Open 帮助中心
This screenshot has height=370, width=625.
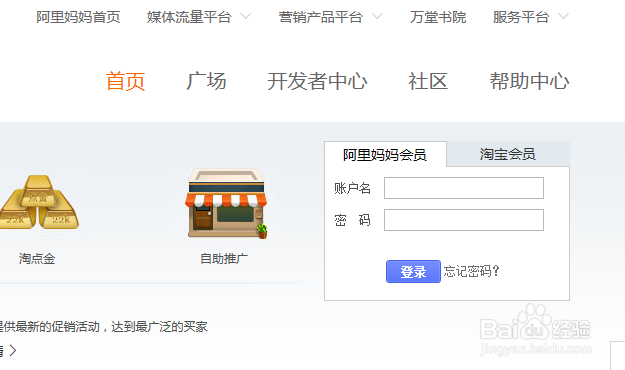[529, 81]
